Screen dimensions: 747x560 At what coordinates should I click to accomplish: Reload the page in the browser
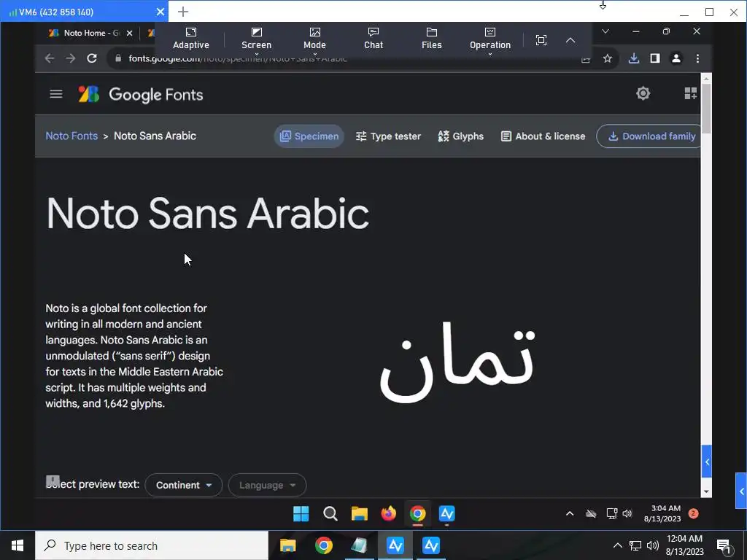pos(92,58)
